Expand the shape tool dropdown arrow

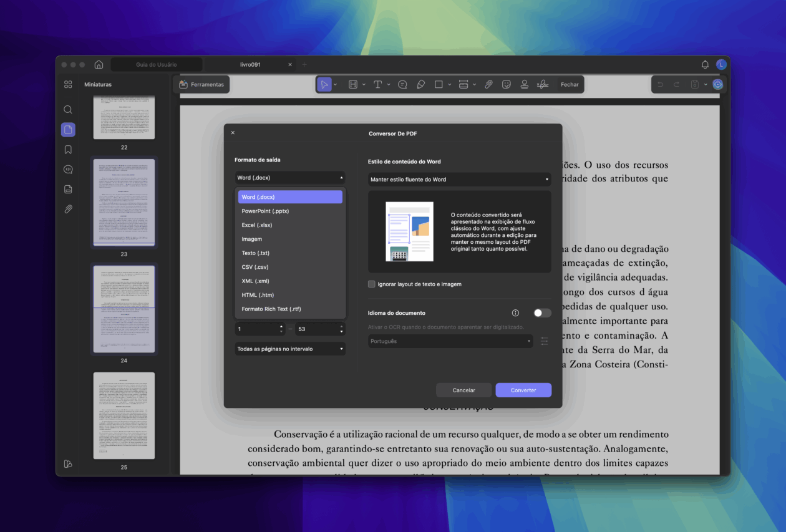click(449, 84)
